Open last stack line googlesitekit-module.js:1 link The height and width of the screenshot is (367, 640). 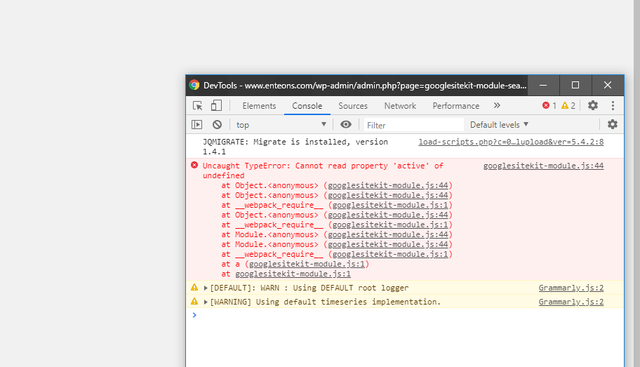coord(293,274)
